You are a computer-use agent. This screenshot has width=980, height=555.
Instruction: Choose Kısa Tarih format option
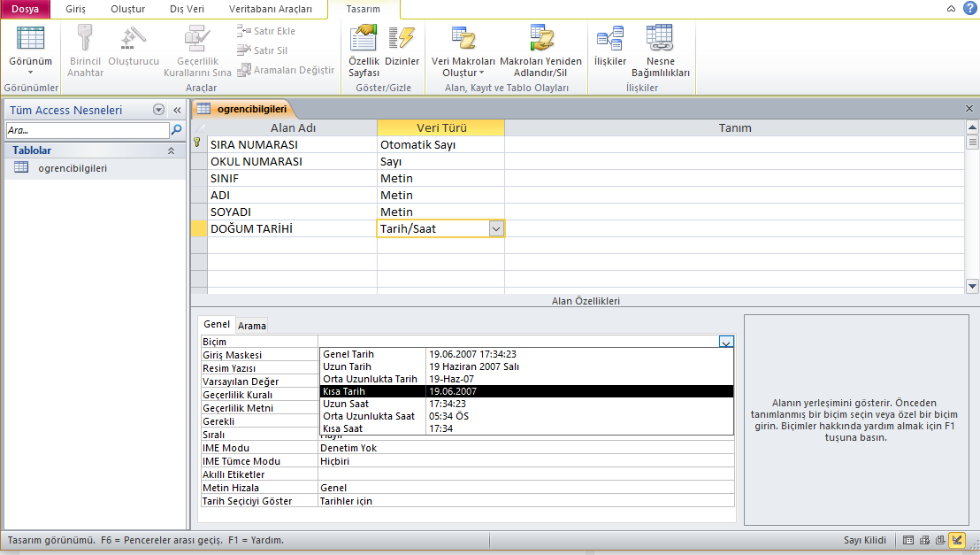tap(526, 392)
